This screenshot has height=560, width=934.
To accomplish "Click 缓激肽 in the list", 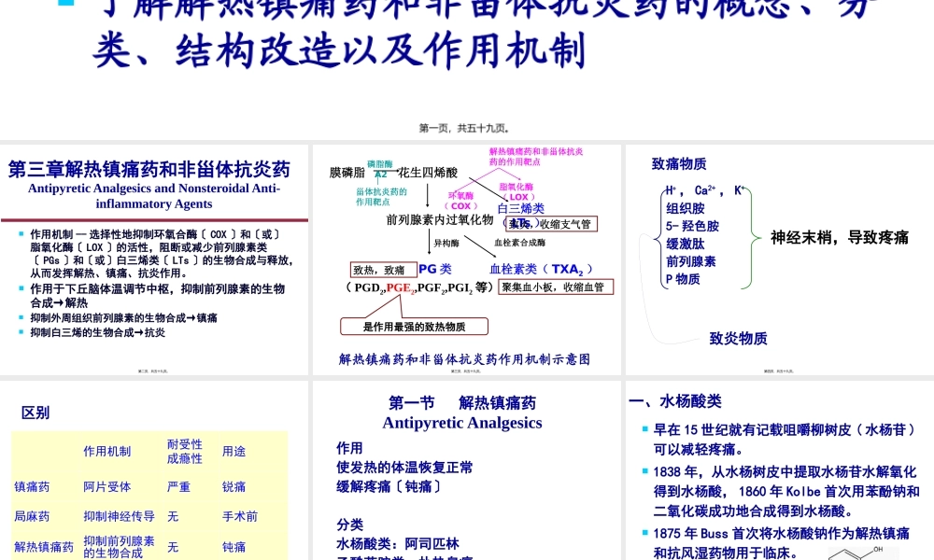I will 686,244.
